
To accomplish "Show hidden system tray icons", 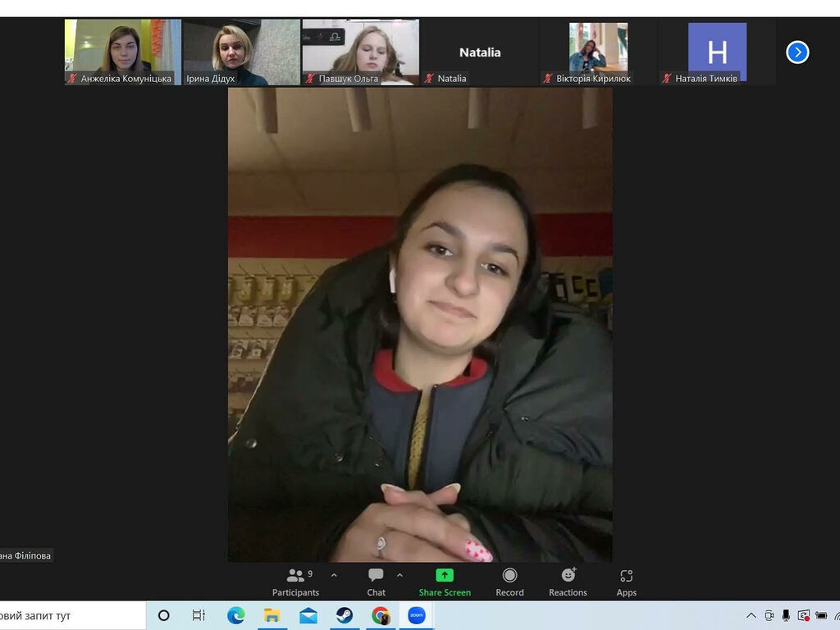I will pos(751,615).
